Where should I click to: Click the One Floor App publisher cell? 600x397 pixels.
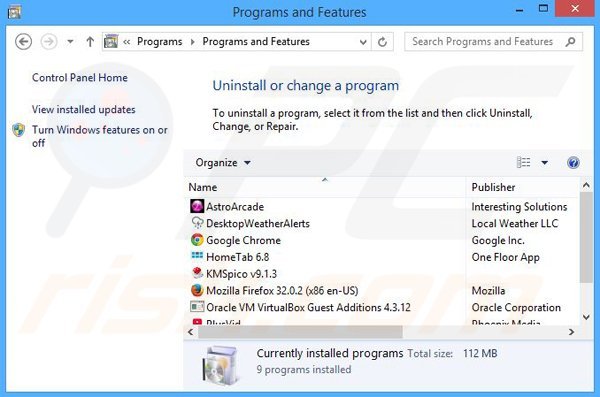click(x=505, y=257)
